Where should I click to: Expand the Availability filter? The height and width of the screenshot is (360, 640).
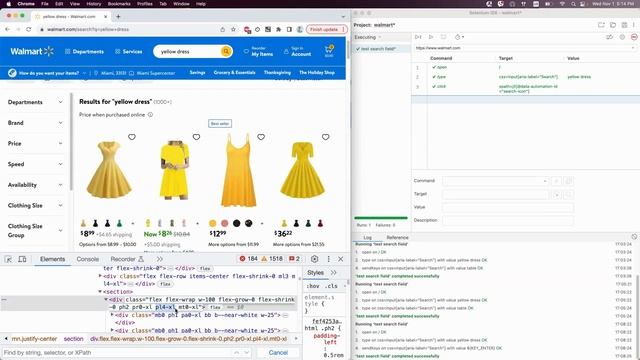click(x=35, y=185)
